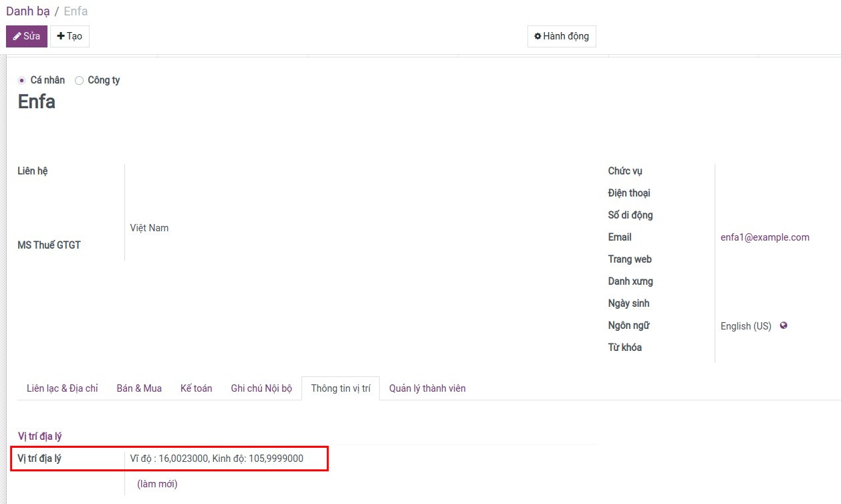Switch to Ghi chú Nội bộ tab

261,388
